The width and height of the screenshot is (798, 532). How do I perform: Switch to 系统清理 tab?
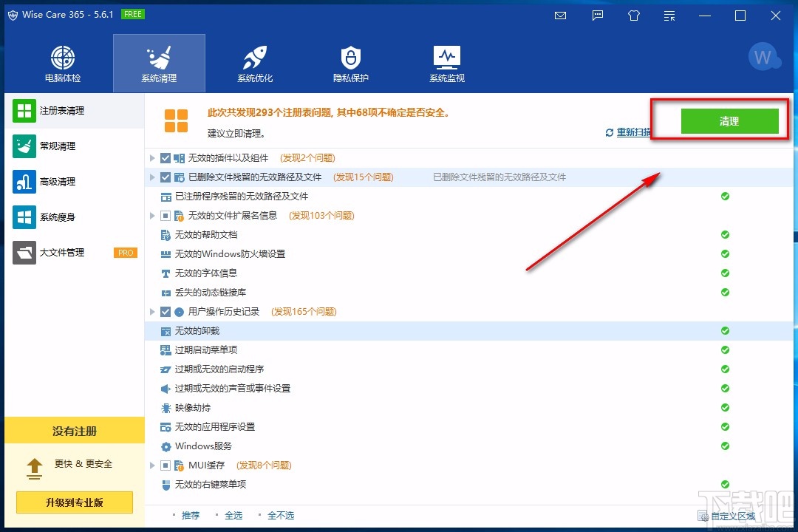point(159,64)
